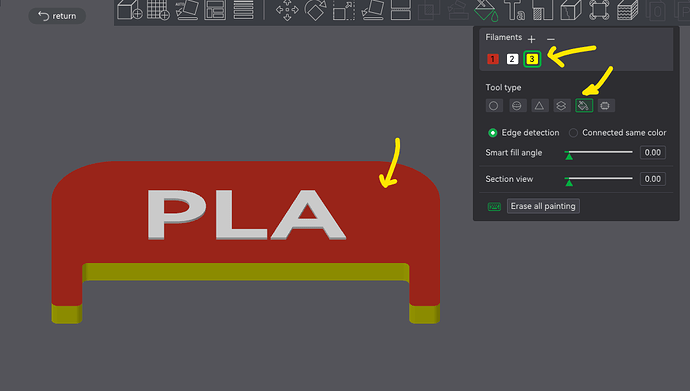The width and height of the screenshot is (690, 391).
Task: Choose the Fill bucket tool type
Action: click(x=584, y=106)
